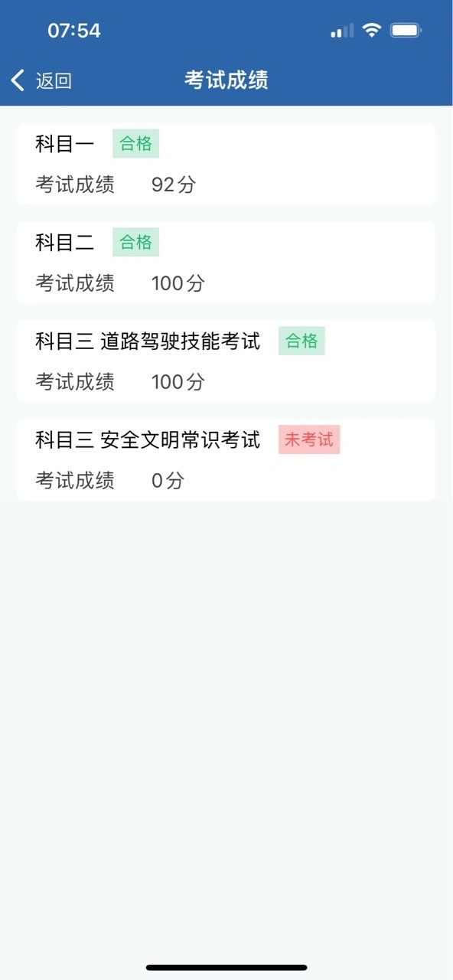Tap the 返回 back label

pos(54,80)
